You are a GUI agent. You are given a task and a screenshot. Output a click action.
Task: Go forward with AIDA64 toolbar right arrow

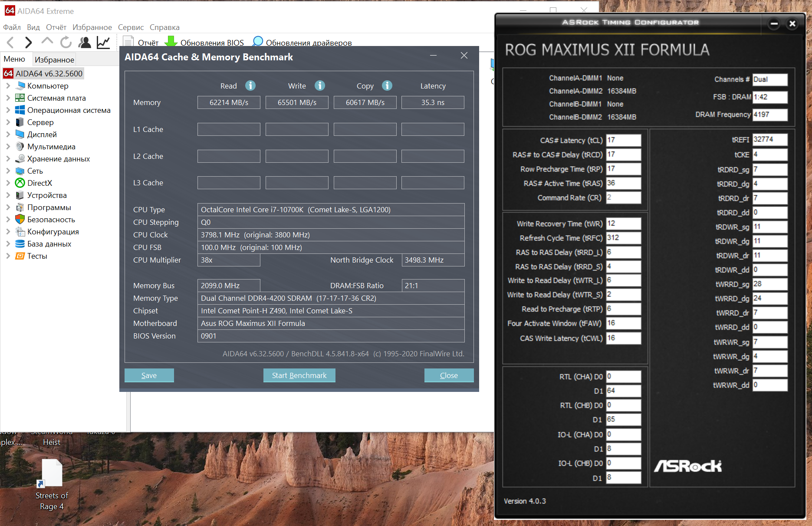point(29,43)
